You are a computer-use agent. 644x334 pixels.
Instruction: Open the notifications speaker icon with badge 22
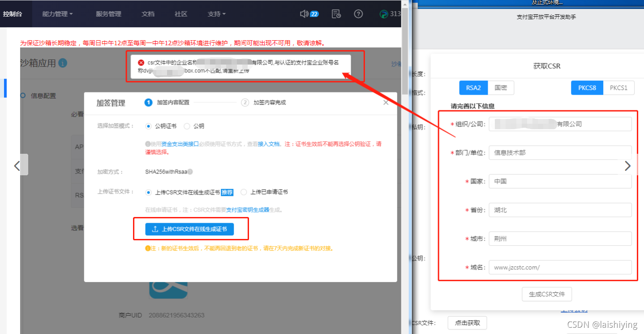[309, 14]
